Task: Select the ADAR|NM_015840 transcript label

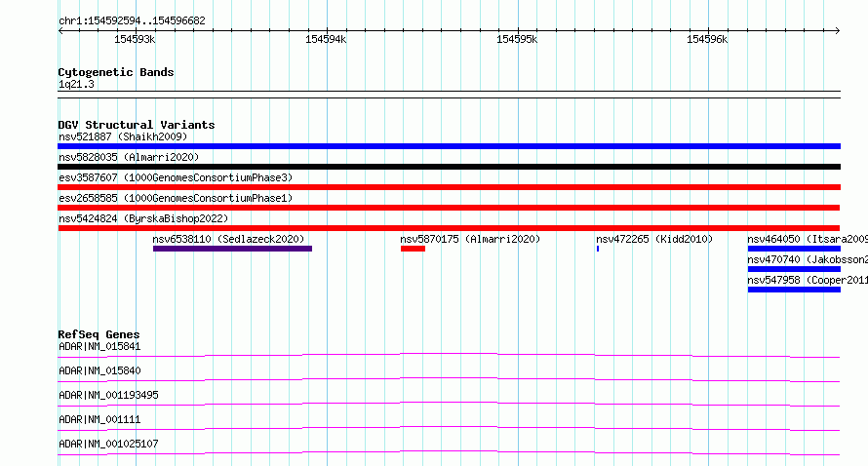Action: pyautogui.click(x=99, y=370)
